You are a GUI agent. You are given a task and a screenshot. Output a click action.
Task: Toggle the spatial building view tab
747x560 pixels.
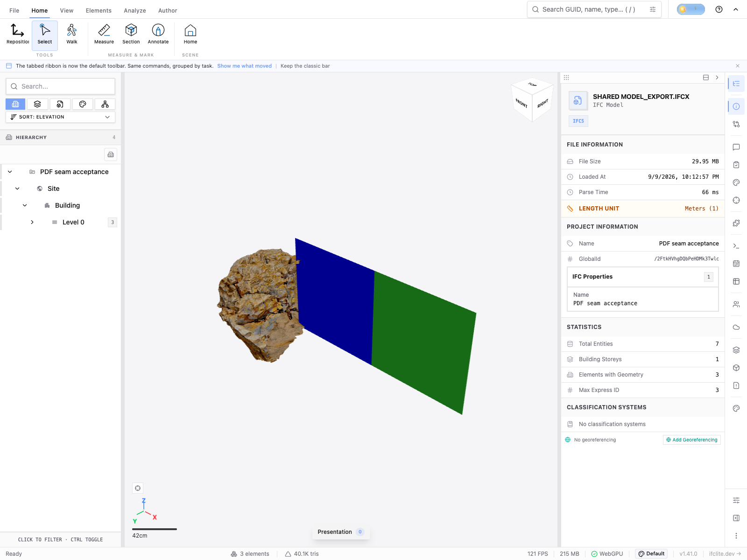pos(15,104)
